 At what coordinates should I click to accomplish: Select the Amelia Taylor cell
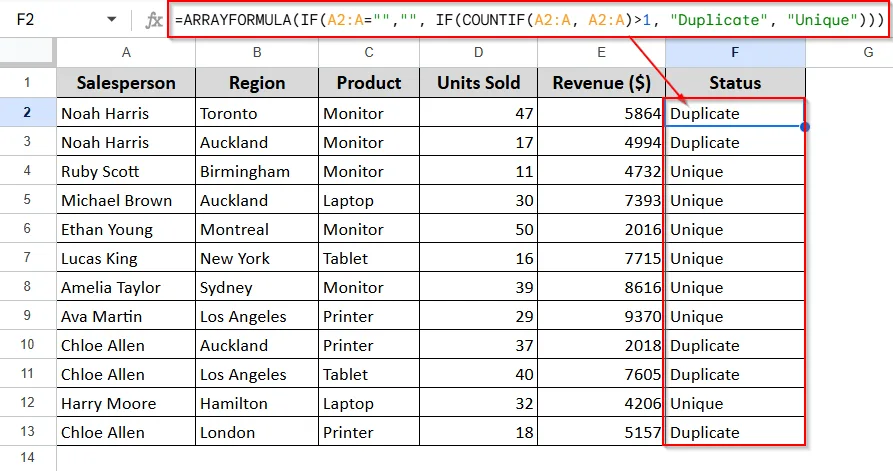click(126, 287)
